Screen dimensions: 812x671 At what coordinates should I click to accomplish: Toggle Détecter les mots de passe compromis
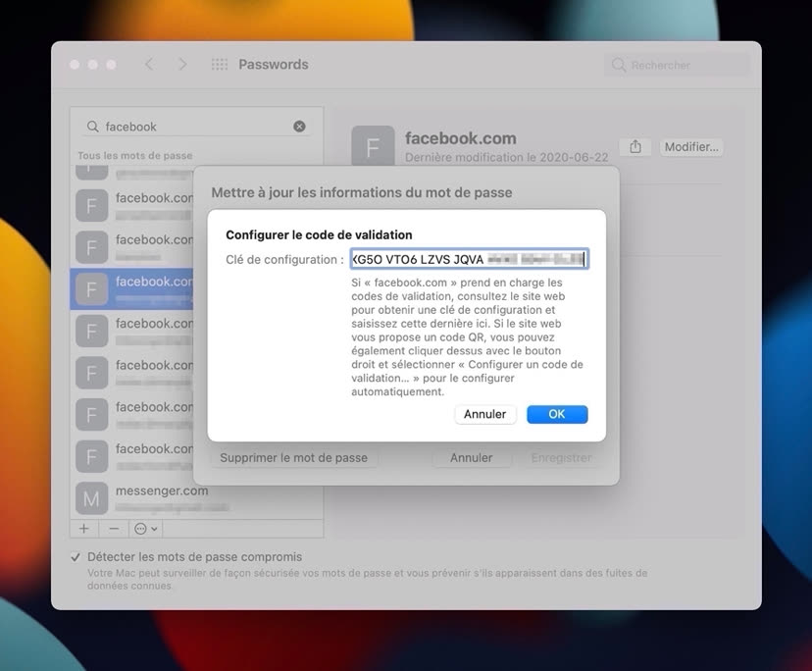76,557
